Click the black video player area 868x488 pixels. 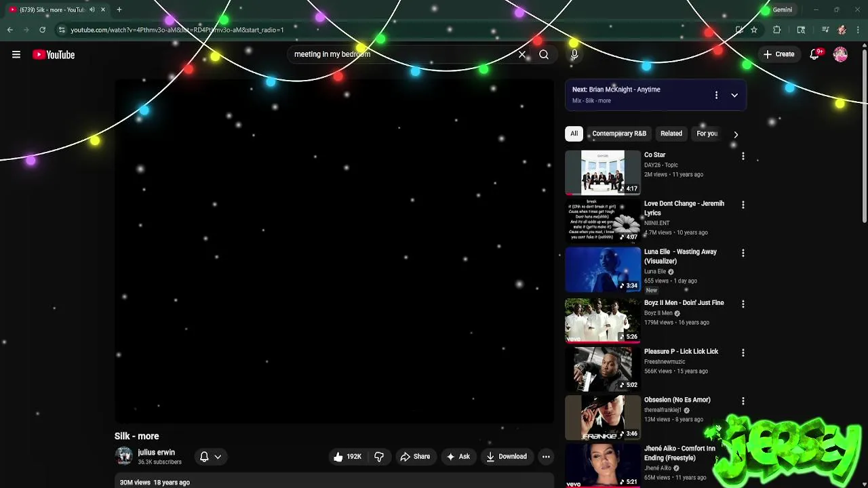tap(334, 251)
